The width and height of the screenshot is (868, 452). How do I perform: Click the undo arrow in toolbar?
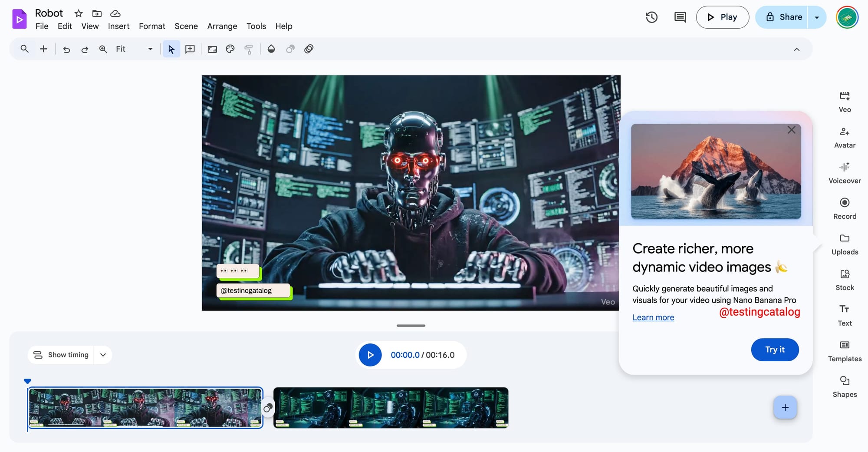click(66, 49)
